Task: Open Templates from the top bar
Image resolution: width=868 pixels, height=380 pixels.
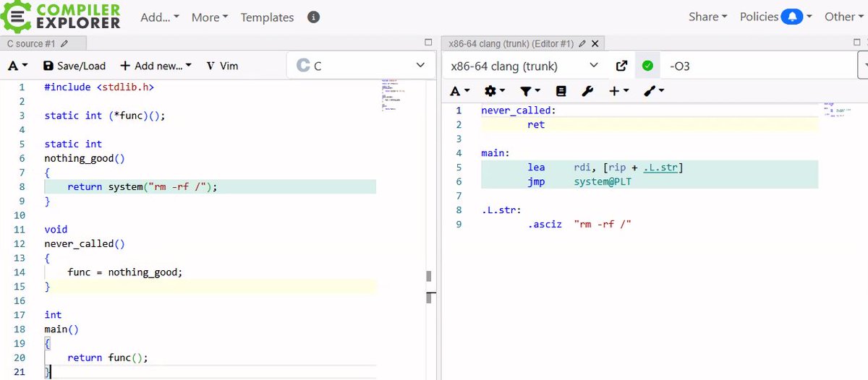Action: click(267, 17)
